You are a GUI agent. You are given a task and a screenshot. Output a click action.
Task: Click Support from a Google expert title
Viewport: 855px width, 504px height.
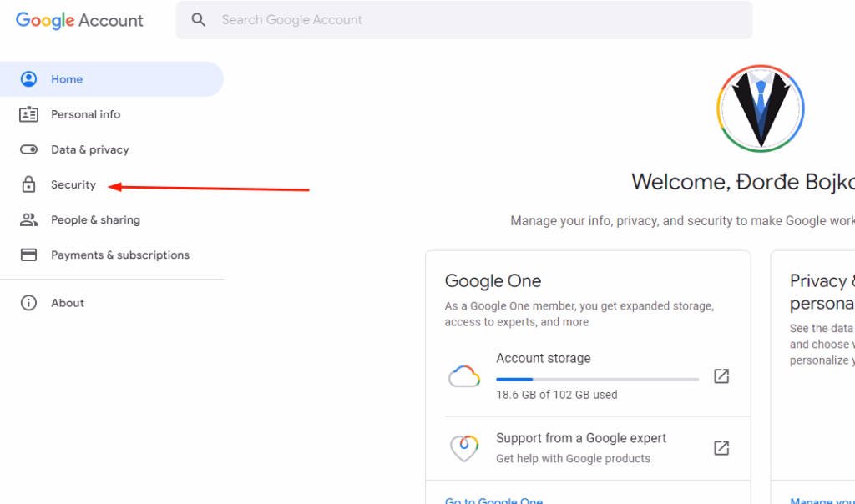coord(581,438)
